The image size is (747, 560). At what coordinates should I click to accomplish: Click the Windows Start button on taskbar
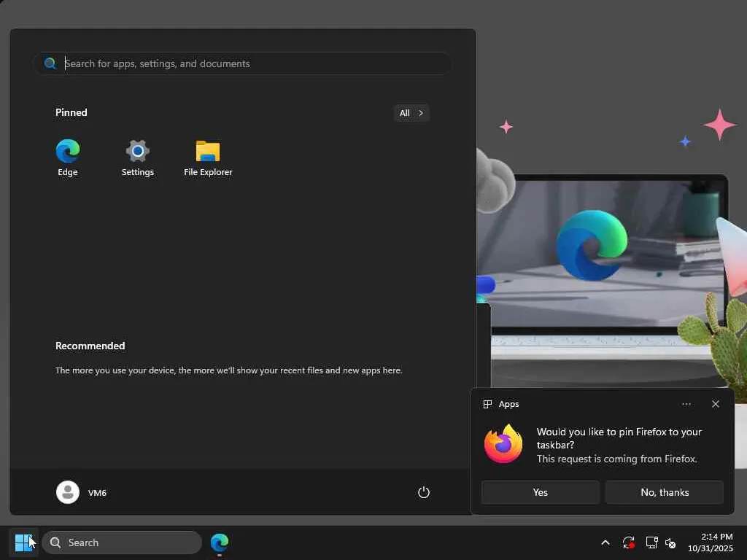pyautogui.click(x=24, y=542)
